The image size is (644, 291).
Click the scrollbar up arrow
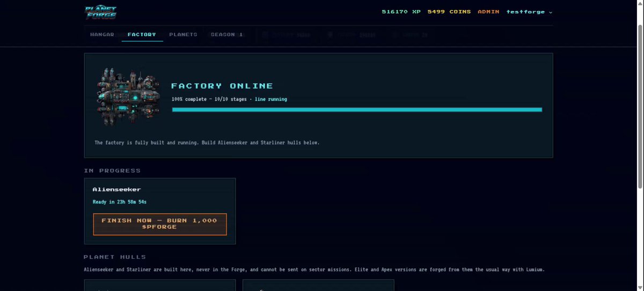point(640,4)
